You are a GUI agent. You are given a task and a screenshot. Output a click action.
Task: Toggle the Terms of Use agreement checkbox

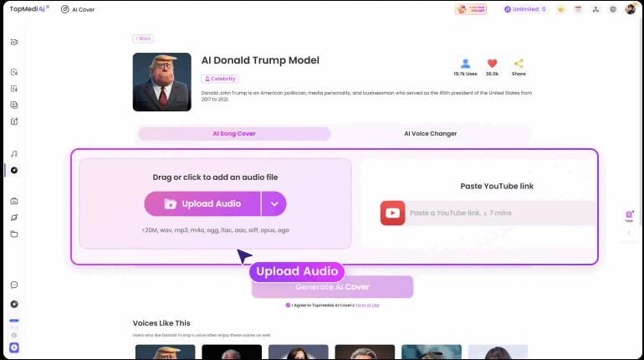288,306
